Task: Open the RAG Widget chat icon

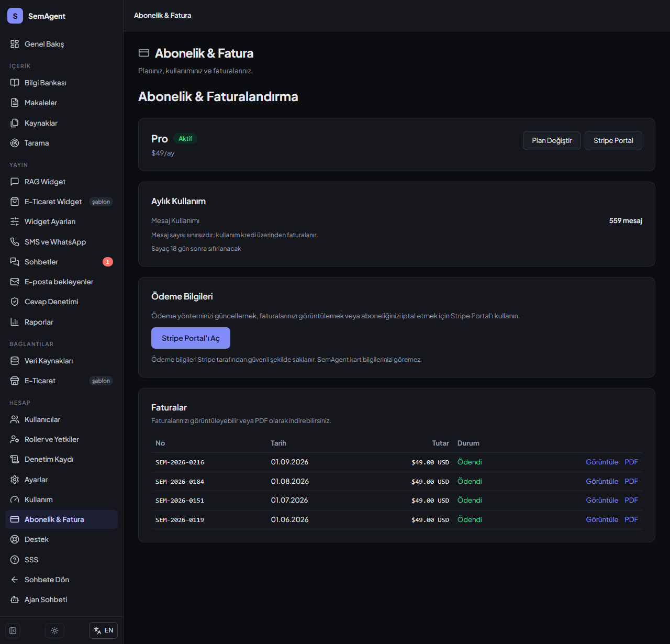Action: click(15, 182)
